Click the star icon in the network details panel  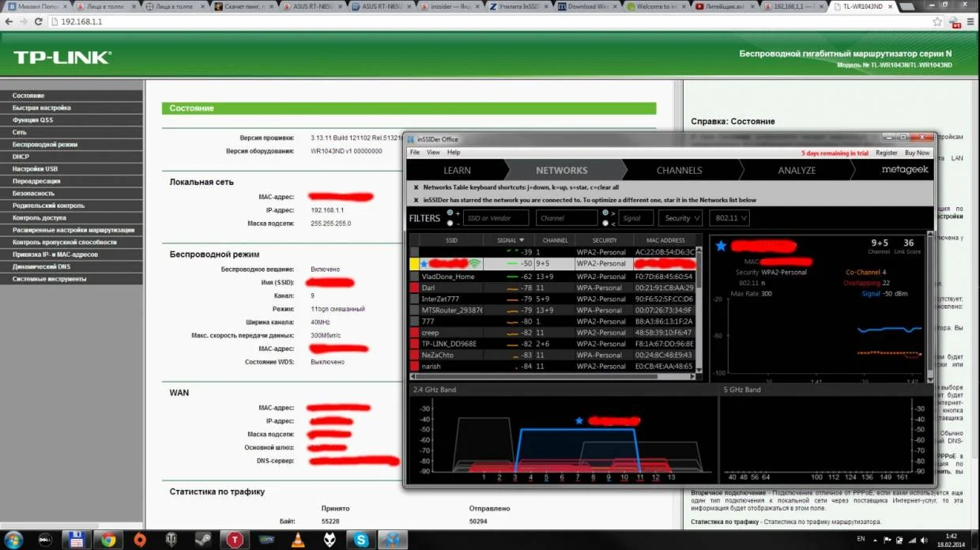tap(721, 246)
